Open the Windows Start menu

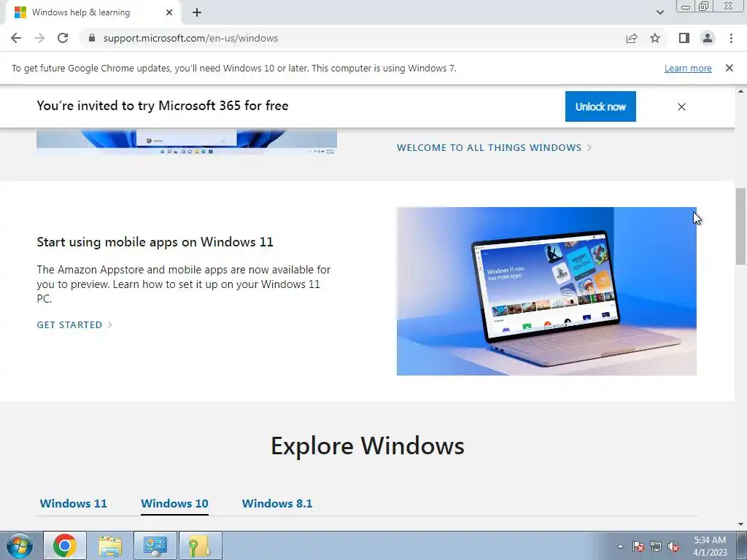pyautogui.click(x=20, y=545)
